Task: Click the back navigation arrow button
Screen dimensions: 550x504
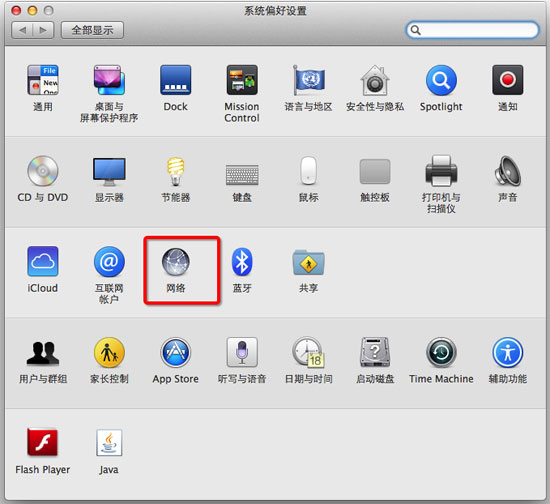Action: tap(22, 30)
